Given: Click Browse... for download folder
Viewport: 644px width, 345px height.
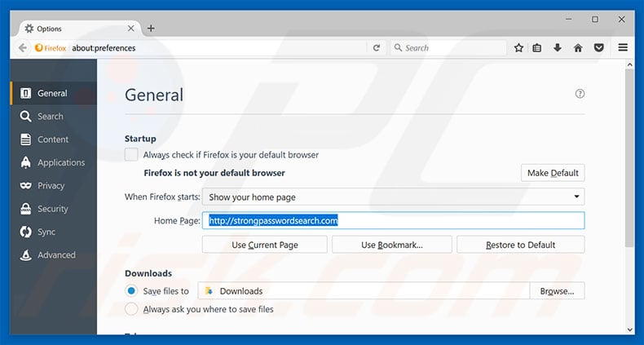Looking at the screenshot, I should coord(557,291).
